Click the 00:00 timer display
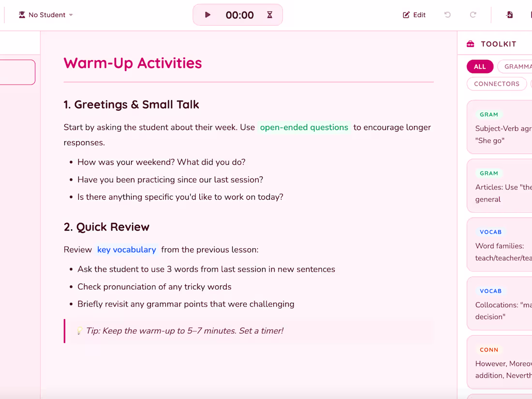 click(239, 15)
